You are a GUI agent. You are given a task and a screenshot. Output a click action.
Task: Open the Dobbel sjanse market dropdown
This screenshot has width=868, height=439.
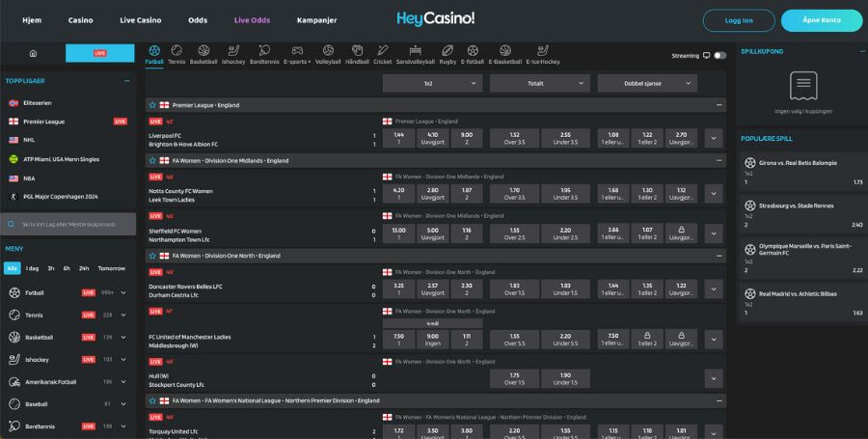tap(647, 84)
